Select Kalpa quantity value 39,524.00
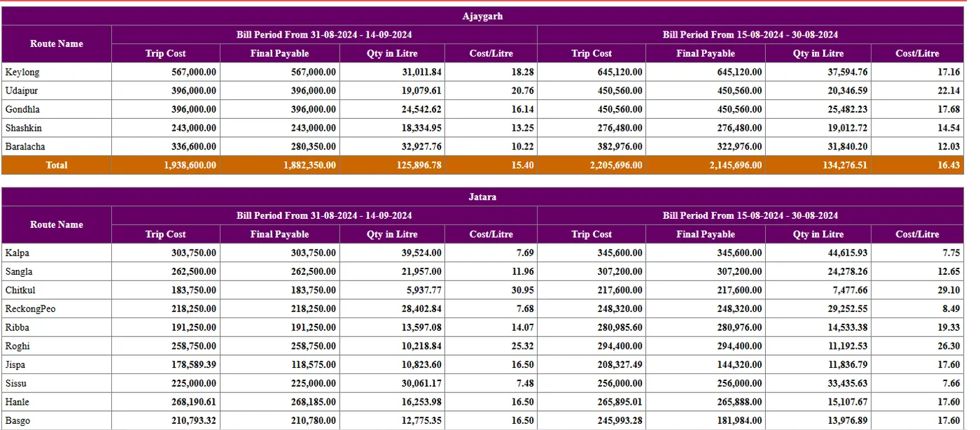 tap(422, 253)
